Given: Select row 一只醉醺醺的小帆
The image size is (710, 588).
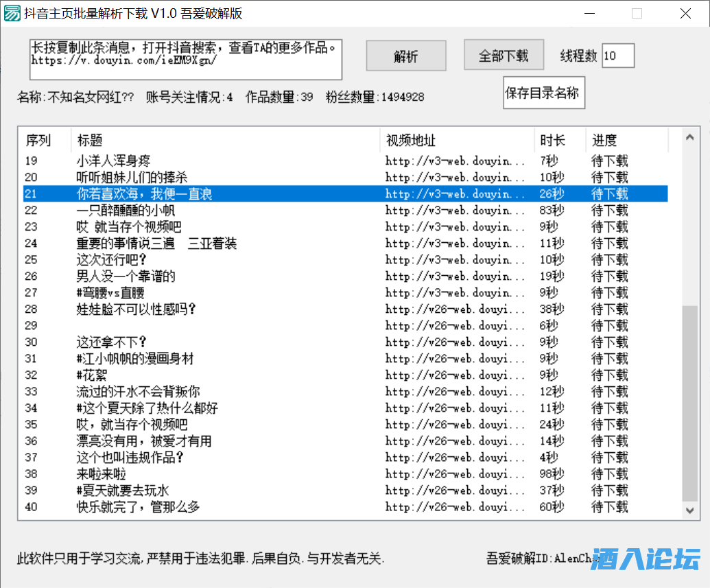Looking at the screenshot, I should pyautogui.click(x=346, y=210).
